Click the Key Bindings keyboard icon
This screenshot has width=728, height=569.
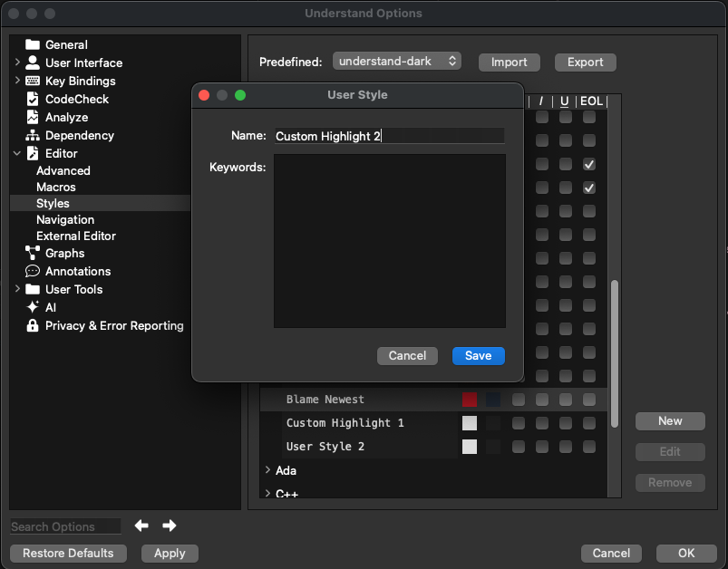[33, 81]
